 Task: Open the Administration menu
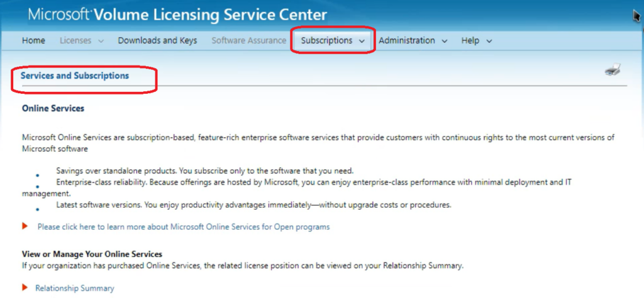pyautogui.click(x=407, y=41)
